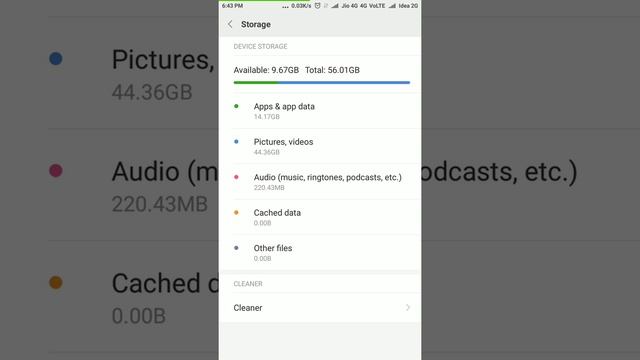Open the Cleaner chevron arrow

[x=407, y=307]
